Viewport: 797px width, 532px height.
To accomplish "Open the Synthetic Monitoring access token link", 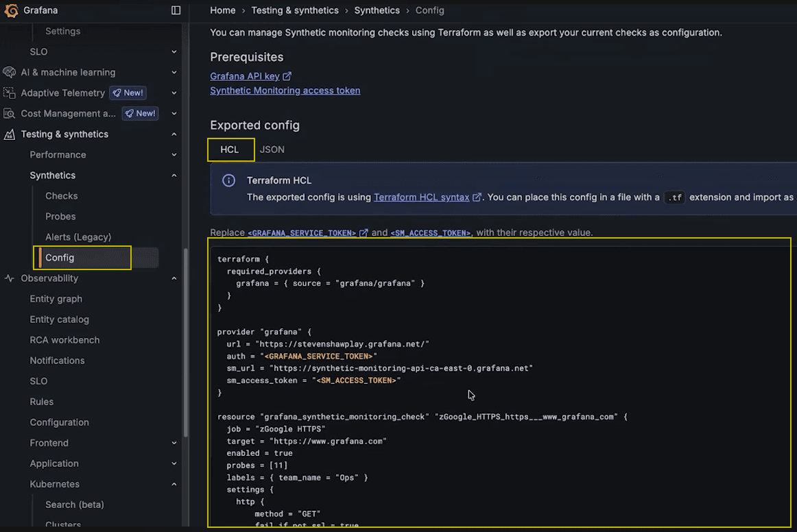I will tap(285, 90).
